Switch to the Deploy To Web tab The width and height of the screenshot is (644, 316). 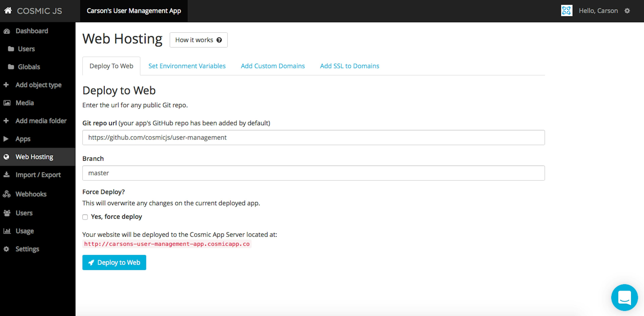(111, 66)
